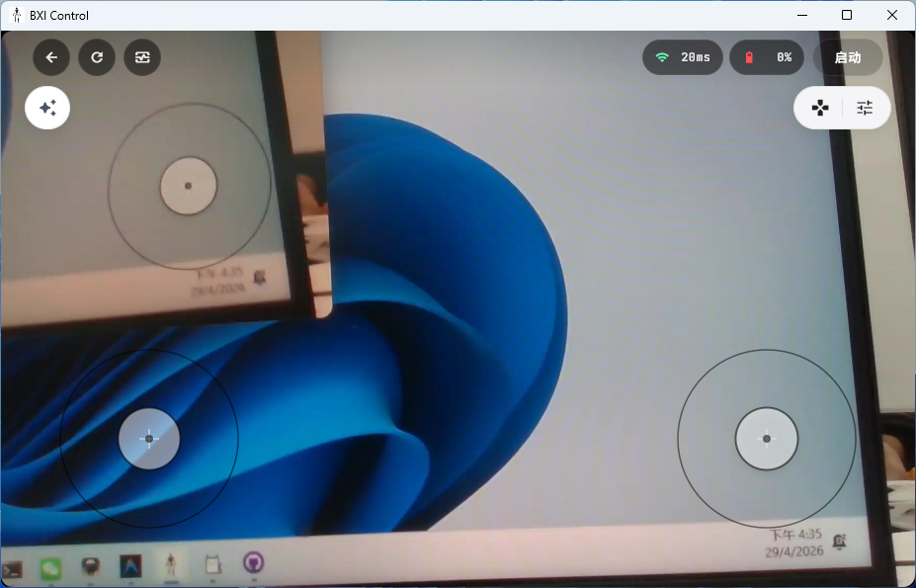Open the sliders tuning settings icon
916x588 pixels.
tap(865, 108)
